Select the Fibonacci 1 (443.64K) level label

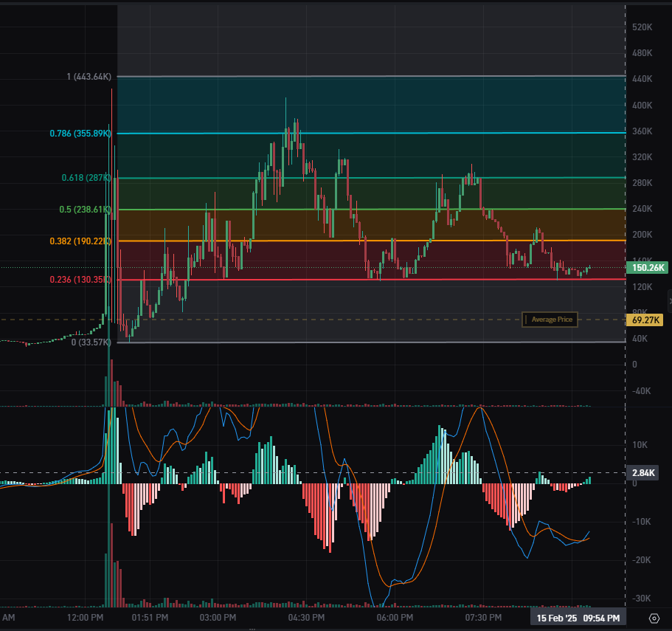click(x=89, y=77)
